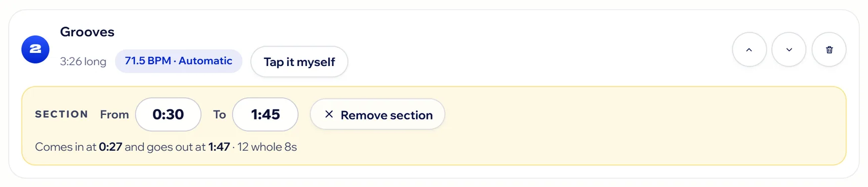
Task: Delete the Grooves track using the trash icon
Action: click(x=829, y=49)
